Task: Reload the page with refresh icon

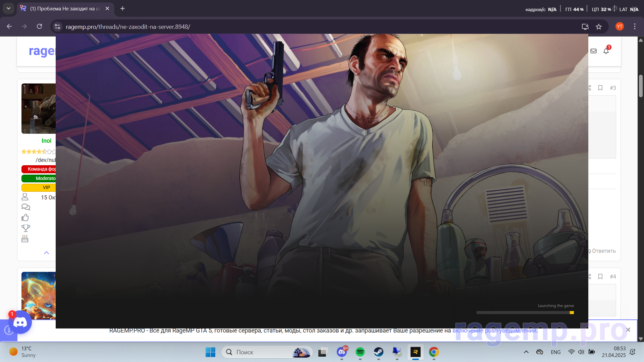Action: point(39,26)
